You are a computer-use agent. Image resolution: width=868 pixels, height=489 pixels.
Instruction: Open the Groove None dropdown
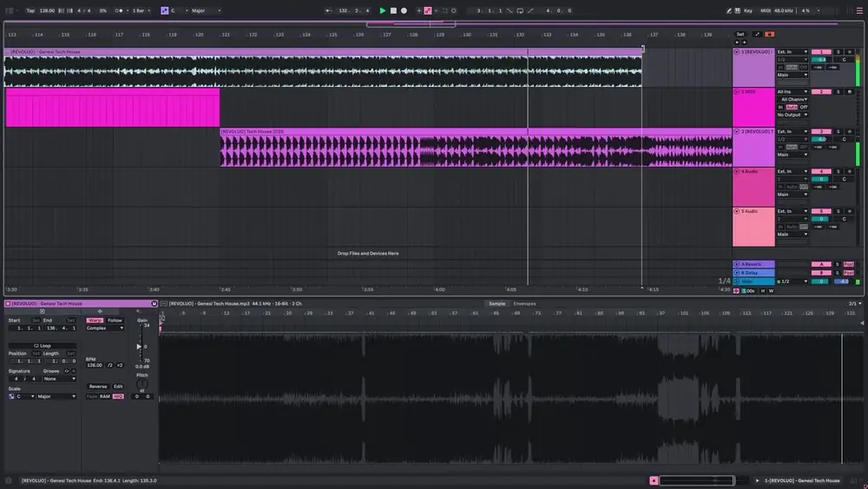(60, 380)
